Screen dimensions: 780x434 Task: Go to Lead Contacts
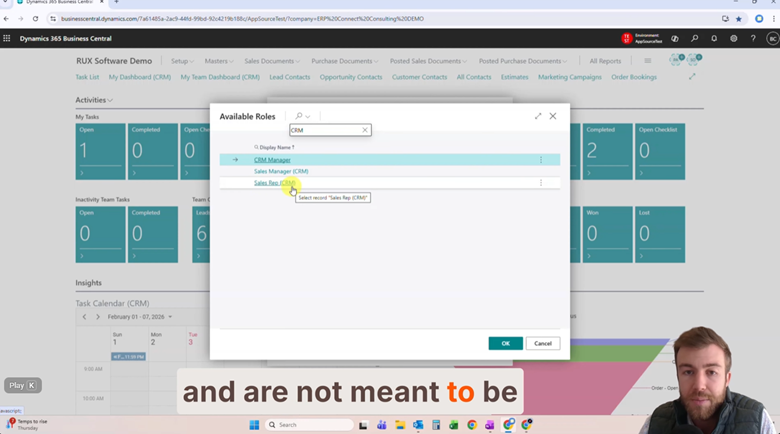point(290,77)
